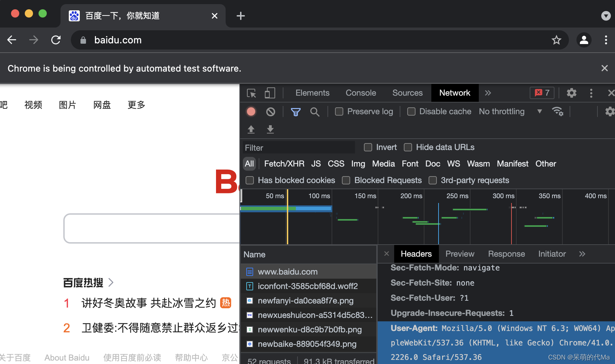
Task: Expand 百度热搜 arrow
Action: point(111,282)
